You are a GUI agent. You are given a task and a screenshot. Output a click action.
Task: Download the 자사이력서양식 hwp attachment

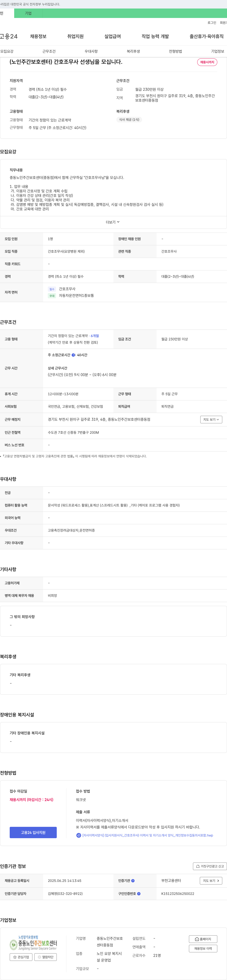coord(148,835)
